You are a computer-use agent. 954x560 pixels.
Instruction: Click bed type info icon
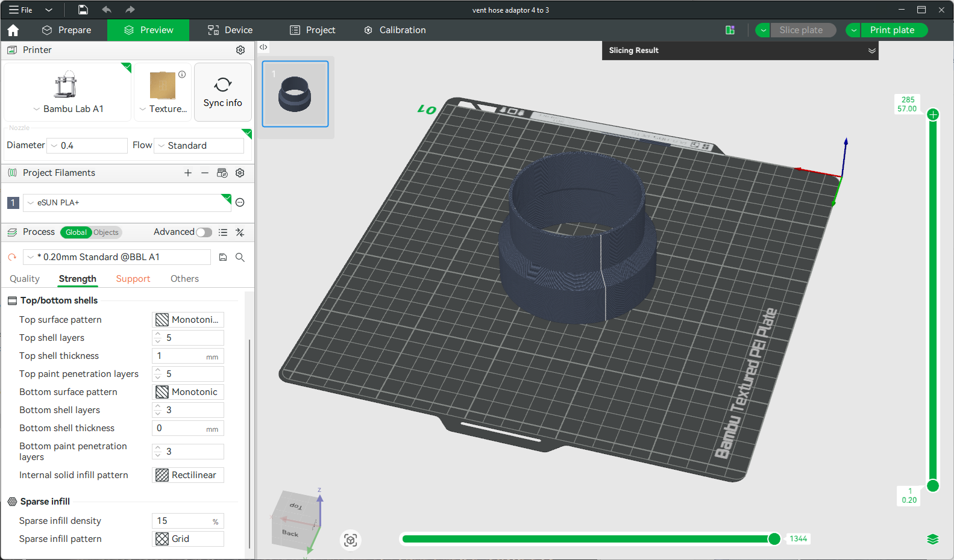(x=182, y=75)
